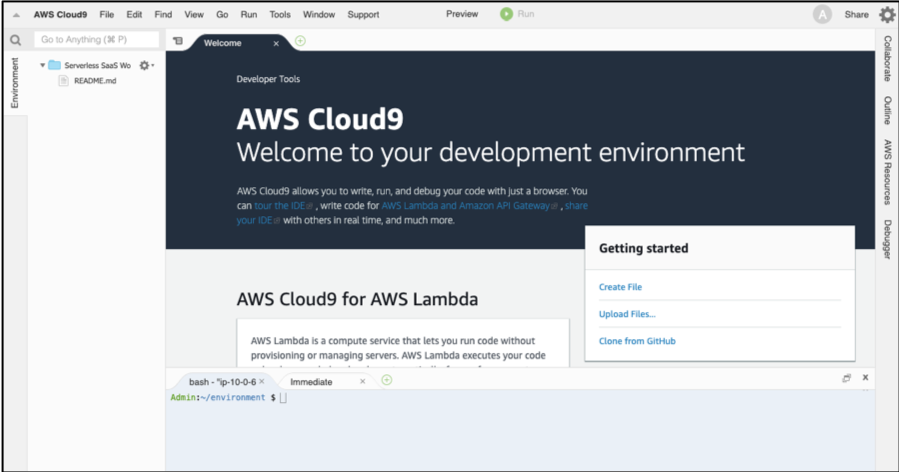Click the green Run play icon
899x472 pixels.
tap(506, 14)
